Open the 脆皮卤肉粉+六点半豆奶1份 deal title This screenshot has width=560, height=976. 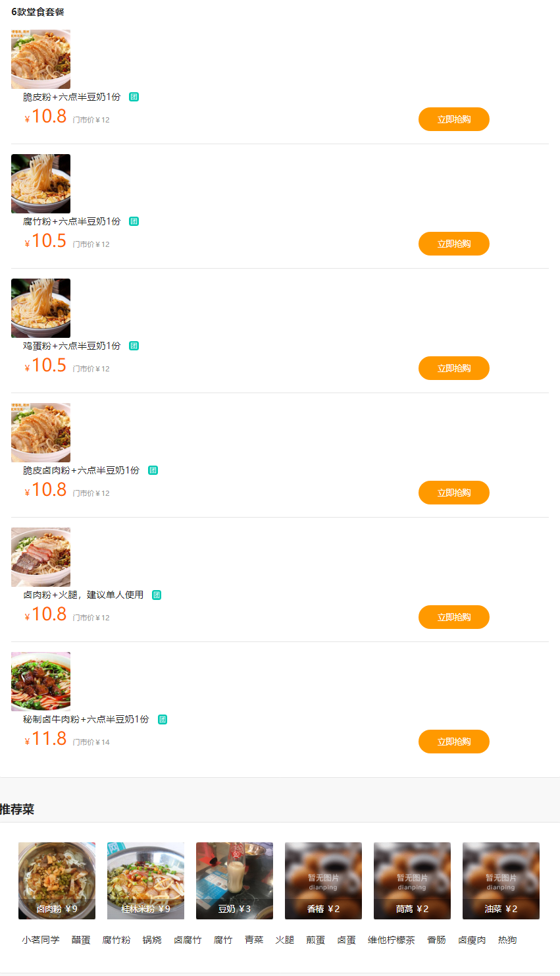point(82,470)
